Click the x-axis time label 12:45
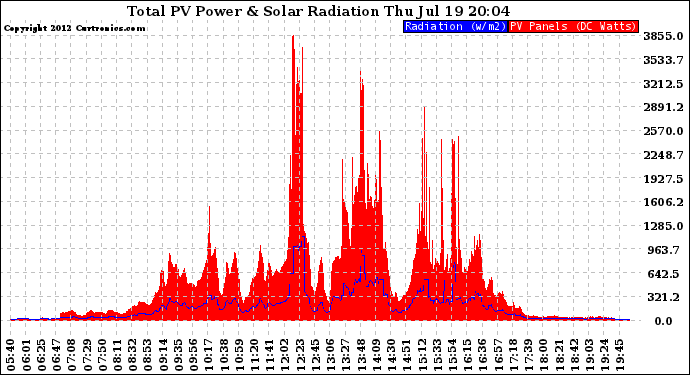 pyautogui.click(x=316, y=355)
